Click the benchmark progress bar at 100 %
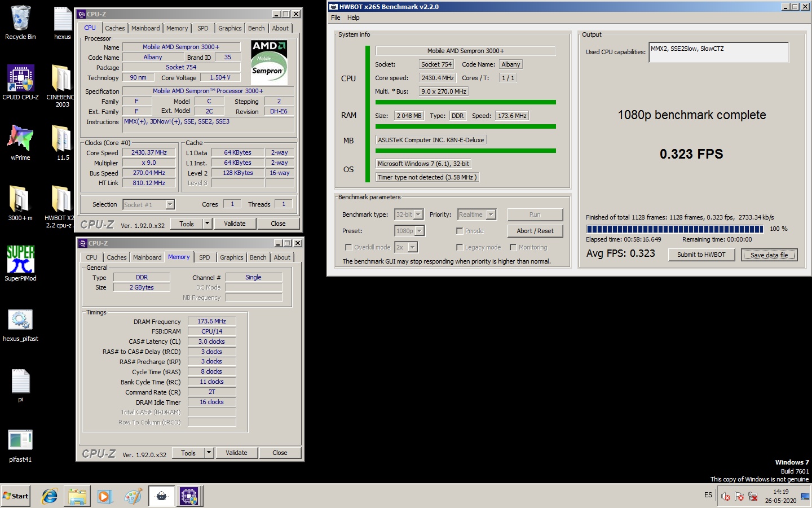This screenshot has width=812, height=508. click(675, 229)
